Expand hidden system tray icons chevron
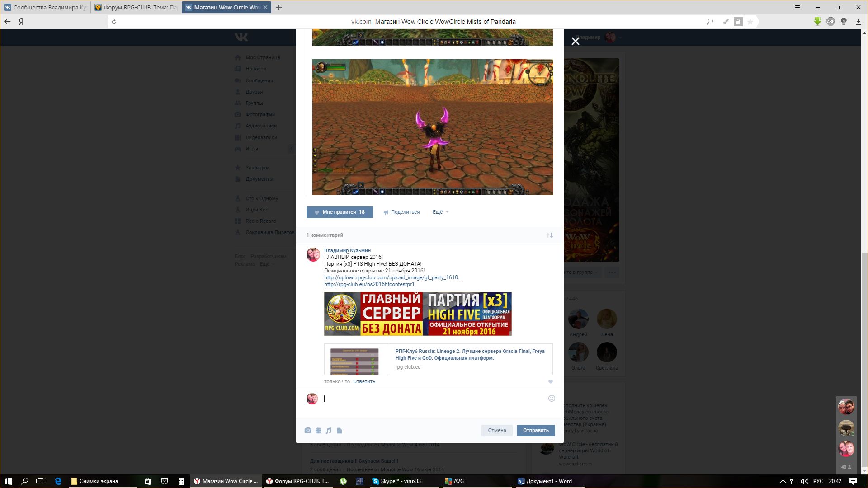Viewport: 868px width, 488px height. [x=783, y=481]
